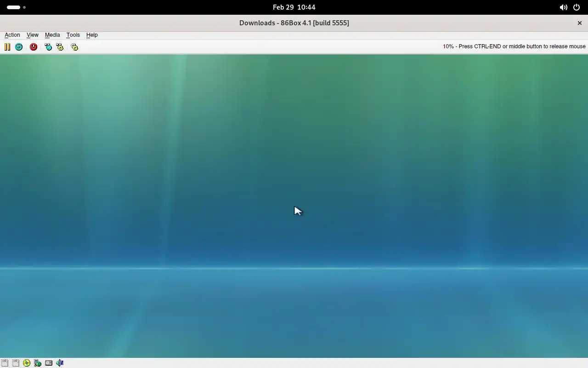Open the Action menu
Viewport: 588px width, 368px height.
coord(12,35)
